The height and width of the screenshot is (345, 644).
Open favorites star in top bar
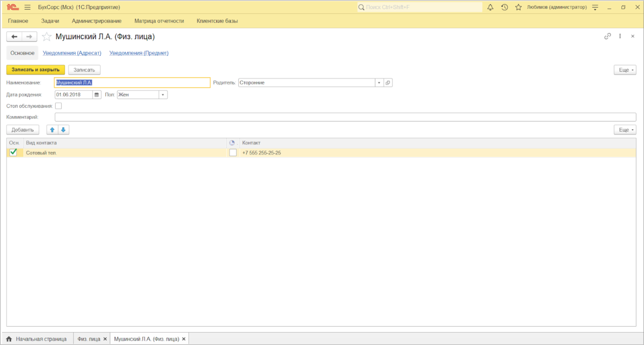pyautogui.click(x=518, y=7)
